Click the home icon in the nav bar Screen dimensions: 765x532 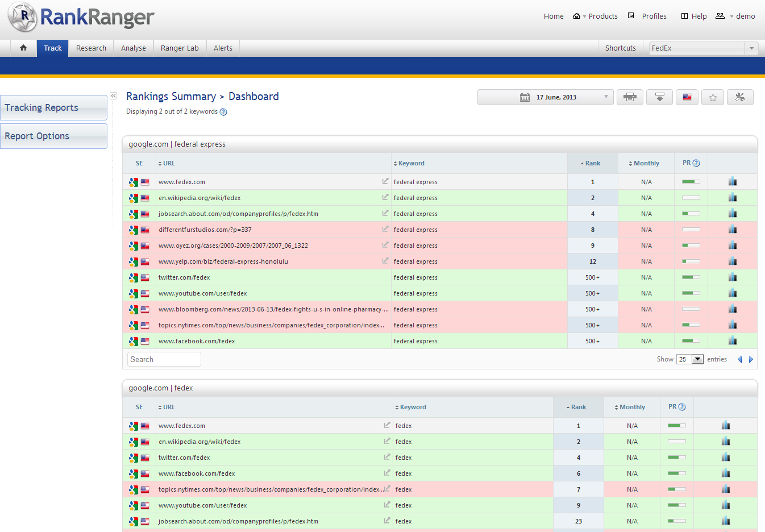click(23, 48)
